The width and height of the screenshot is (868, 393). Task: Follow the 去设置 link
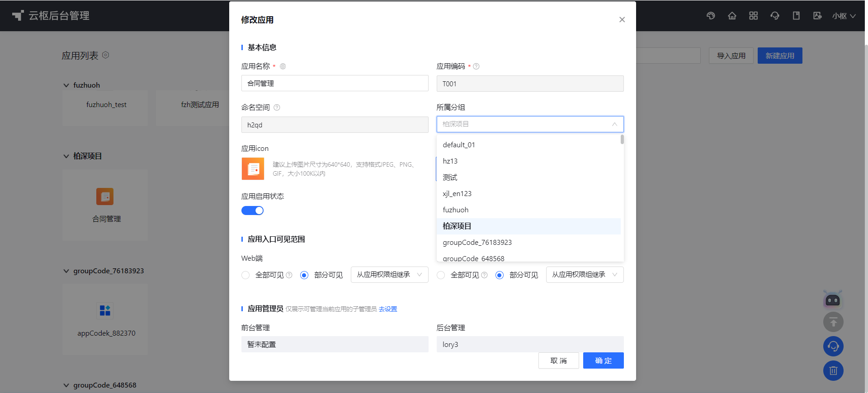[x=388, y=309]
